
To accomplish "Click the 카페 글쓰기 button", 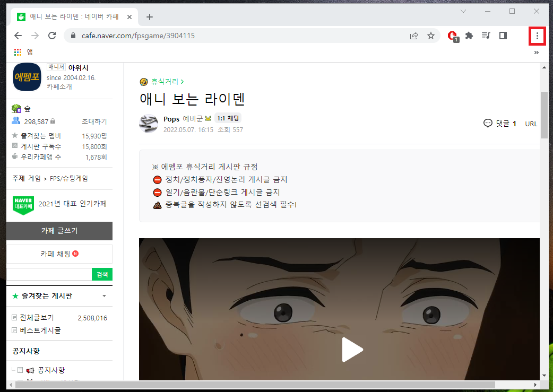I will pos(59,231).
